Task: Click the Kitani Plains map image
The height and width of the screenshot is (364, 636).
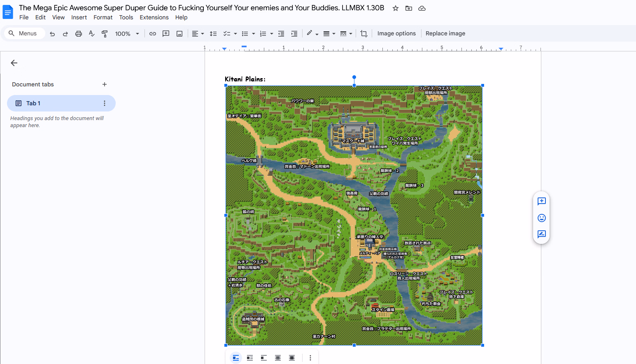Action: [354, 216]
